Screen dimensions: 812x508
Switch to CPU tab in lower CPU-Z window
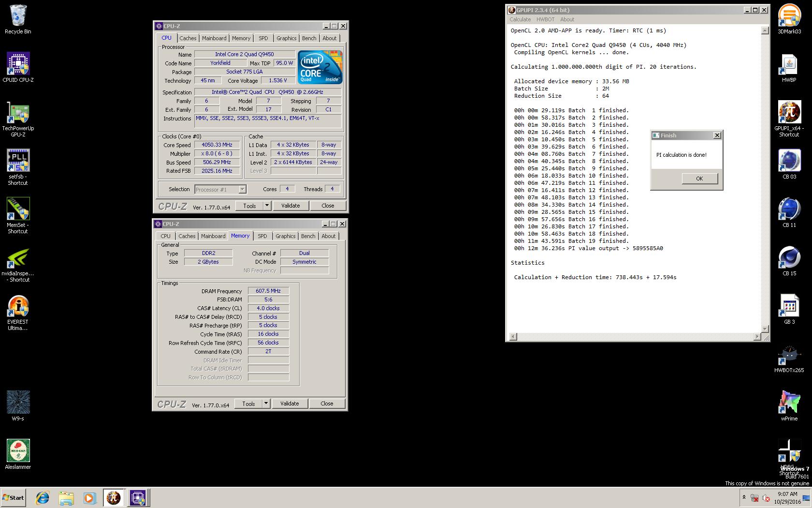(x=165, y=236)
